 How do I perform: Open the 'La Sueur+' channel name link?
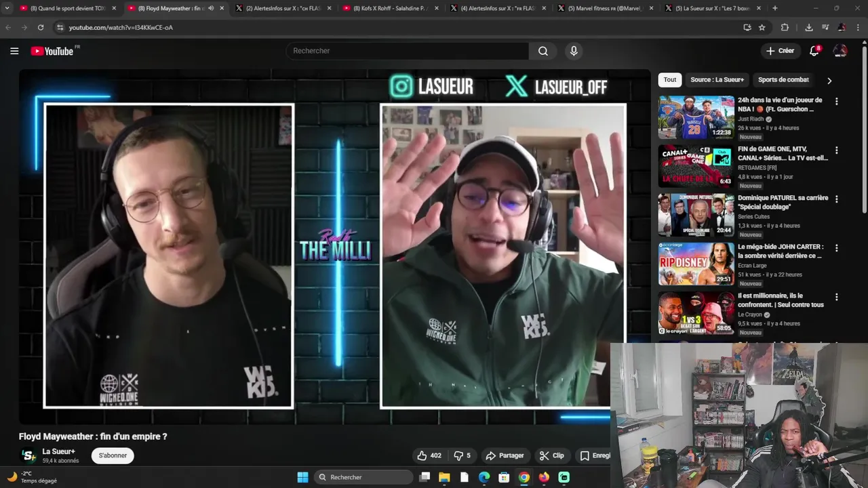point(59,451)
